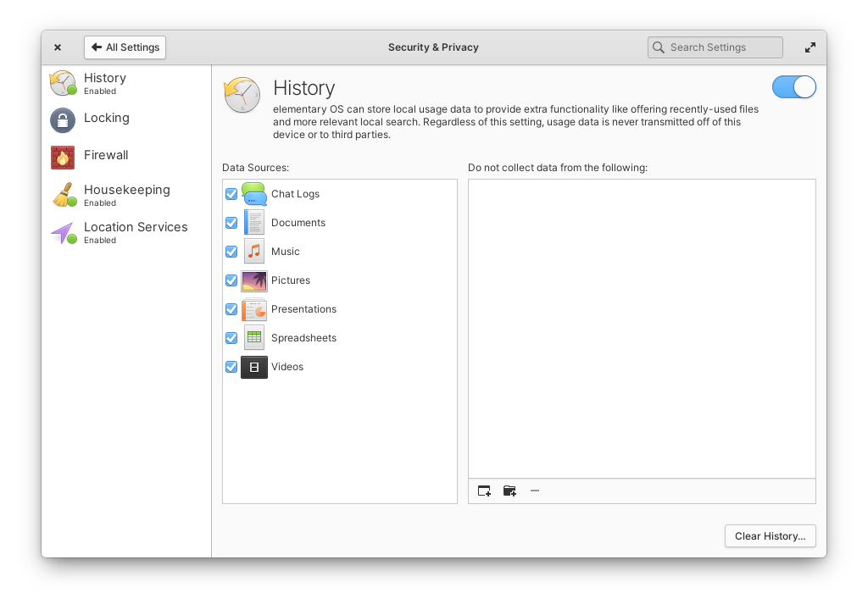Select the History sidebar icon
Viewport: 868px width, 610px height.
[62, 82]
